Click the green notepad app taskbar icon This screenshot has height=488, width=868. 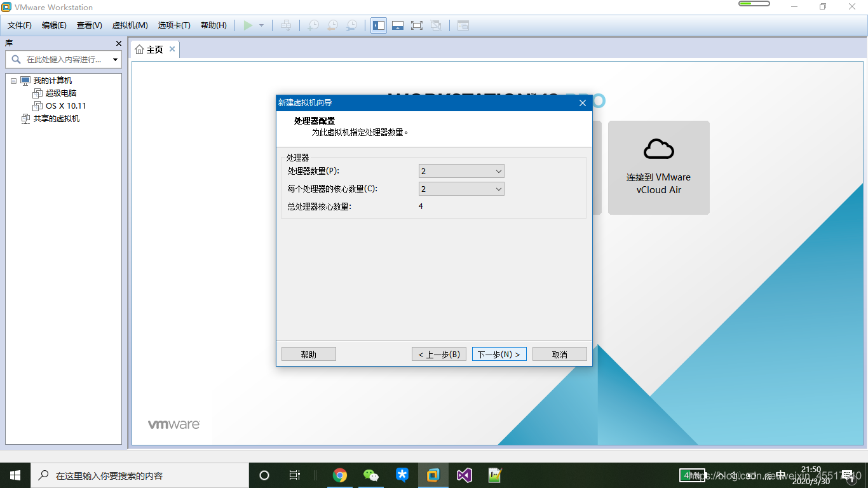(496, 475)
